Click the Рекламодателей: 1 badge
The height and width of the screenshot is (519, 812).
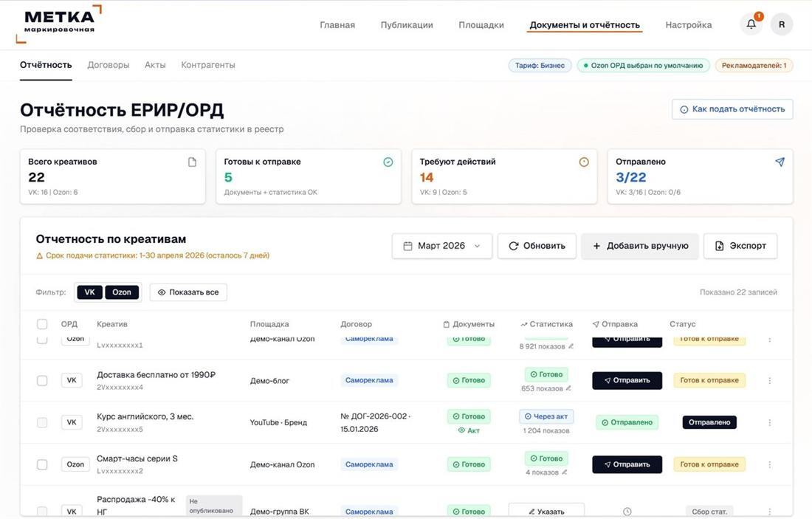point(754,65)
